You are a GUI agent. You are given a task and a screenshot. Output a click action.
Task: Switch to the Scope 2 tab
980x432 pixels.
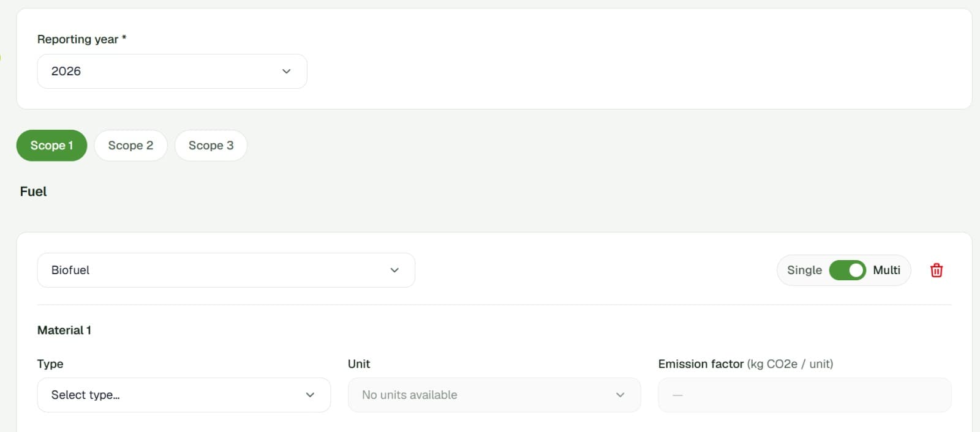(x=130, y=146)
